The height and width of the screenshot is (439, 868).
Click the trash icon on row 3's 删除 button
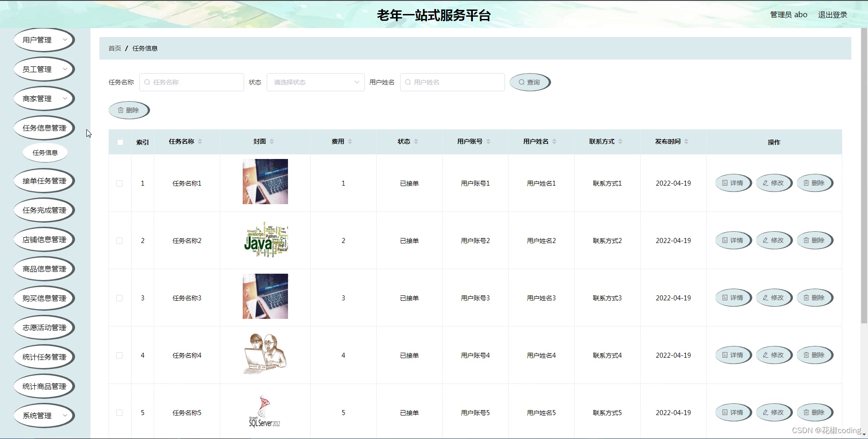coord(806,298)
